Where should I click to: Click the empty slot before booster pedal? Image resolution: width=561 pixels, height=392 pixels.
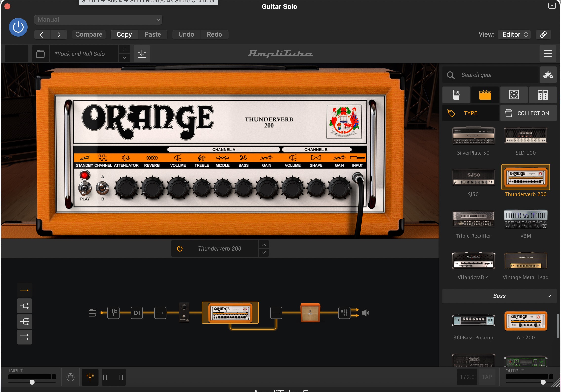click(x=160, y=313)
